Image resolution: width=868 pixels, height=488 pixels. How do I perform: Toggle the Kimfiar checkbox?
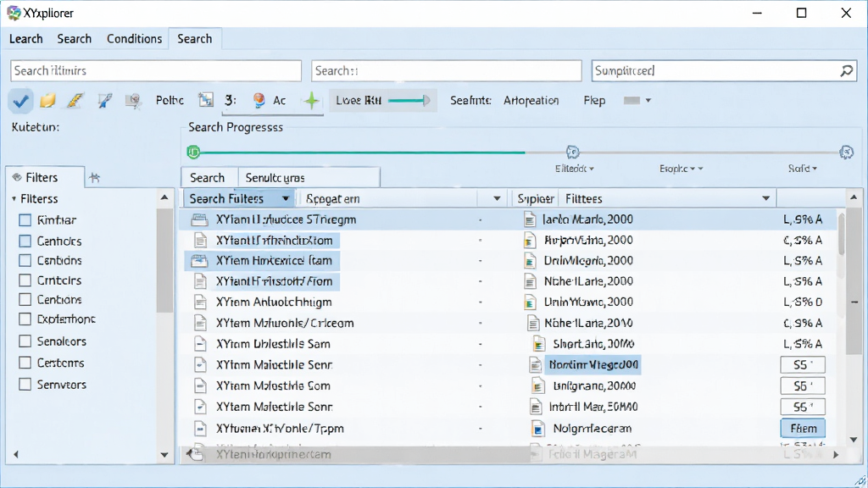coord(25,220)
